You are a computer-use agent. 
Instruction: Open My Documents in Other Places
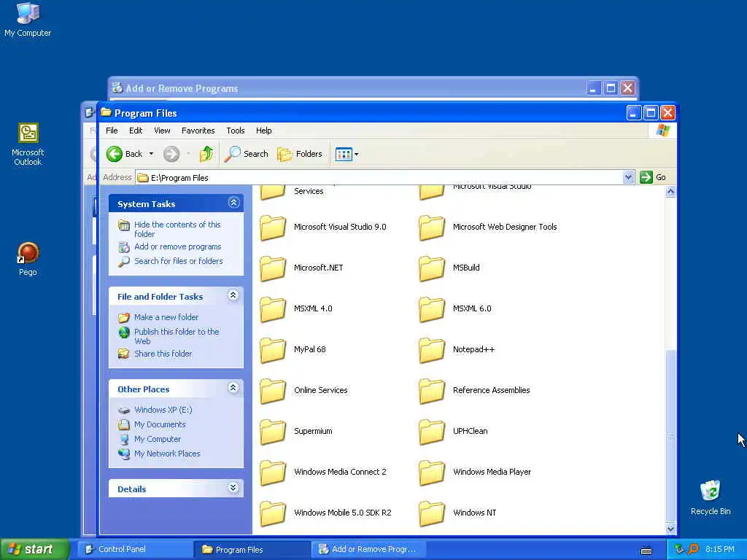pos(160,425)
